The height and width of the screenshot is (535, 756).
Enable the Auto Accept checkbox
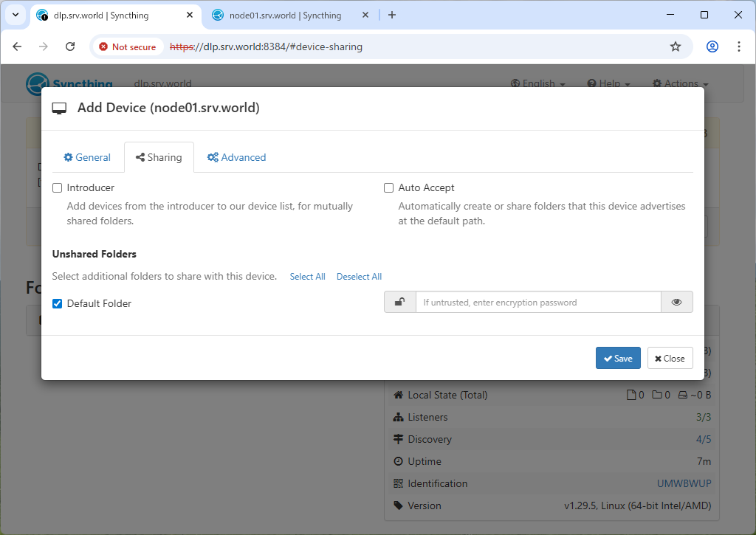point(389,188)
